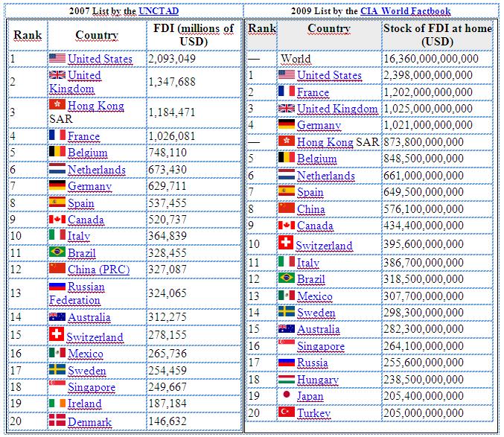Click the German flag in the 2009 list
504x437 pixels.
(x=287, y=124)
